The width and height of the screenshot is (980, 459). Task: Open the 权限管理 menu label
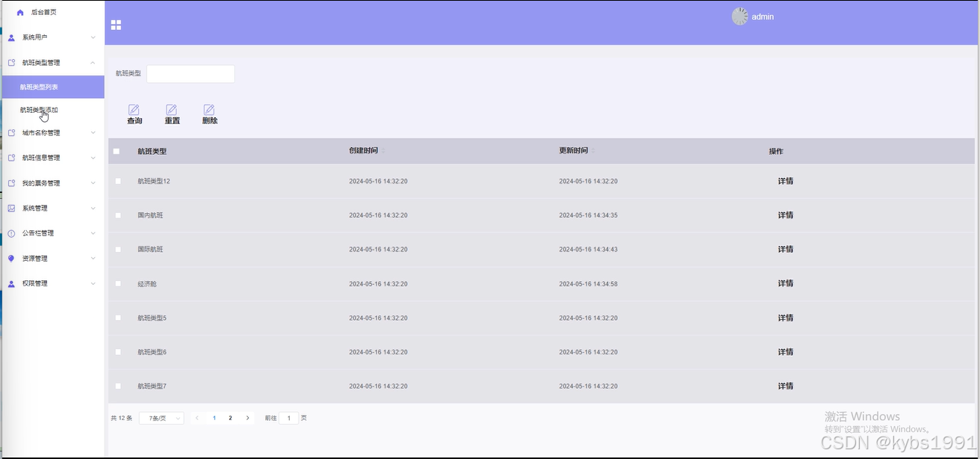point(35,283)
